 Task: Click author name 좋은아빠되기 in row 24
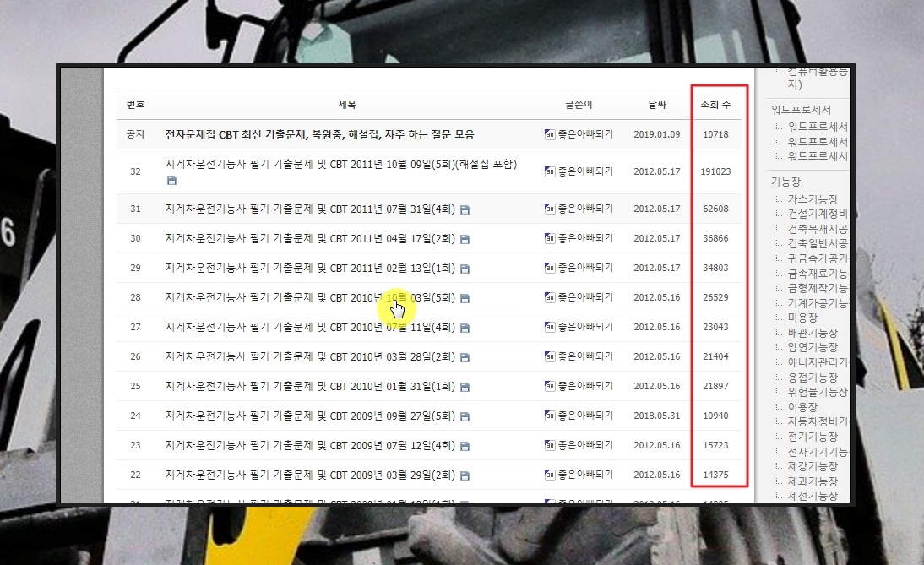[x=586, y=416]
